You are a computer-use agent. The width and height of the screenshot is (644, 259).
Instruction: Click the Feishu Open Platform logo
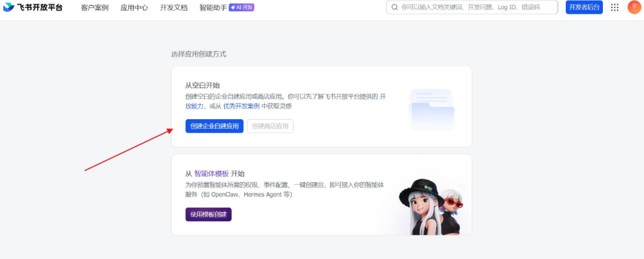[x=8, y=7]
